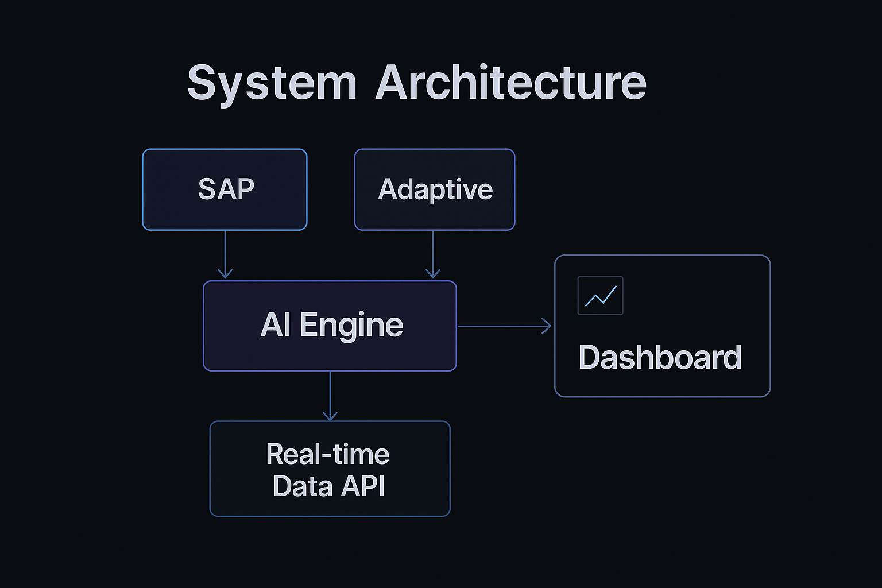
Task: Click the "AI" text in the center node
Action: (276, 325)
